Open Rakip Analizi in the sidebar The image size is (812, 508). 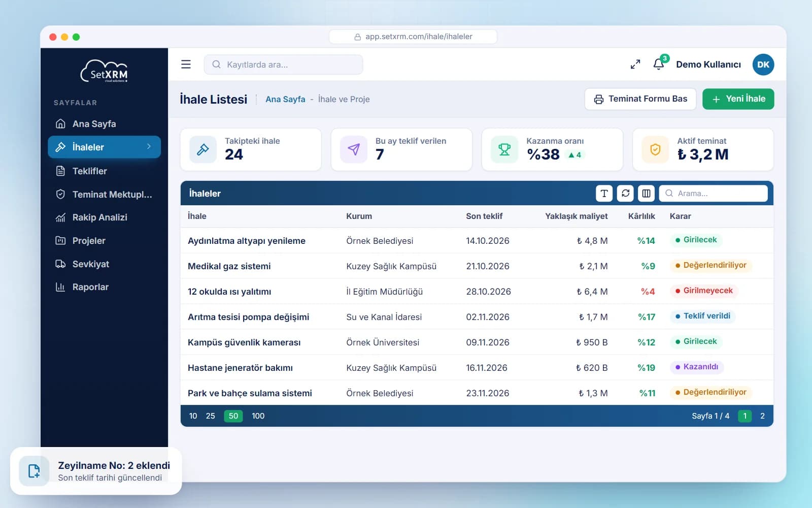104,217
